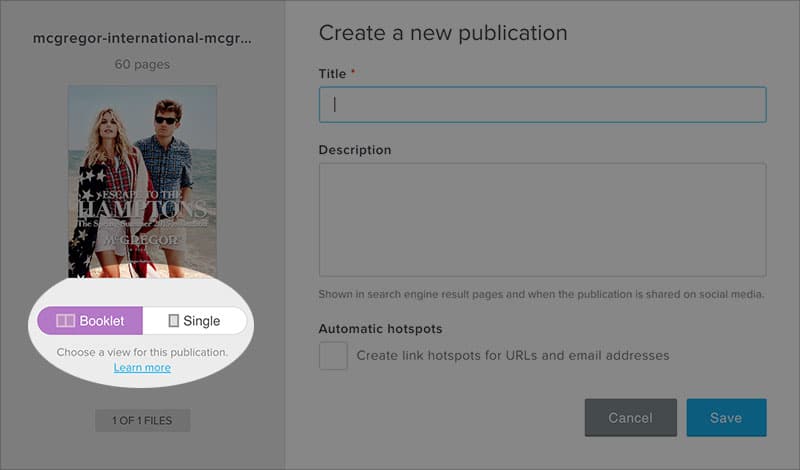This screenshot has width=800, height=470.
Task: Enable automatic link hotspots checkbox
Action: 333,356
